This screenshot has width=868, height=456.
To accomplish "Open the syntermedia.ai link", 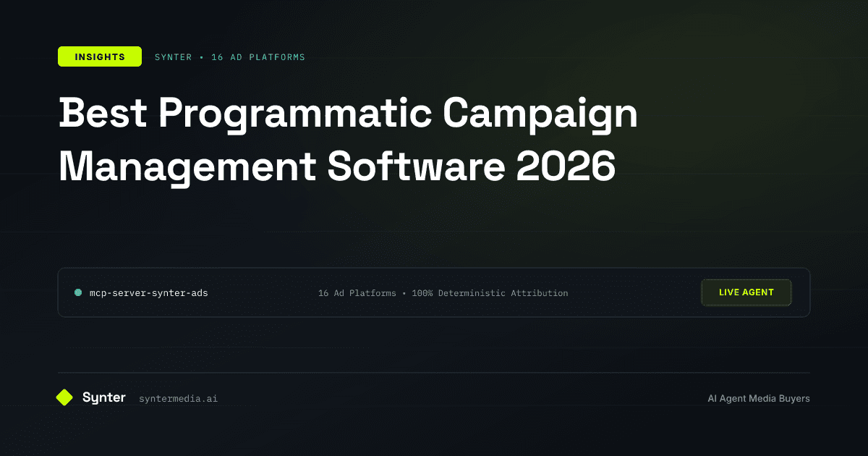I will 178,398.
